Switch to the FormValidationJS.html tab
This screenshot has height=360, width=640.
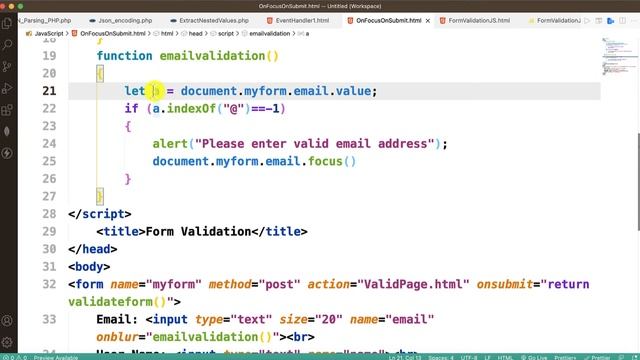coord(476,20)
